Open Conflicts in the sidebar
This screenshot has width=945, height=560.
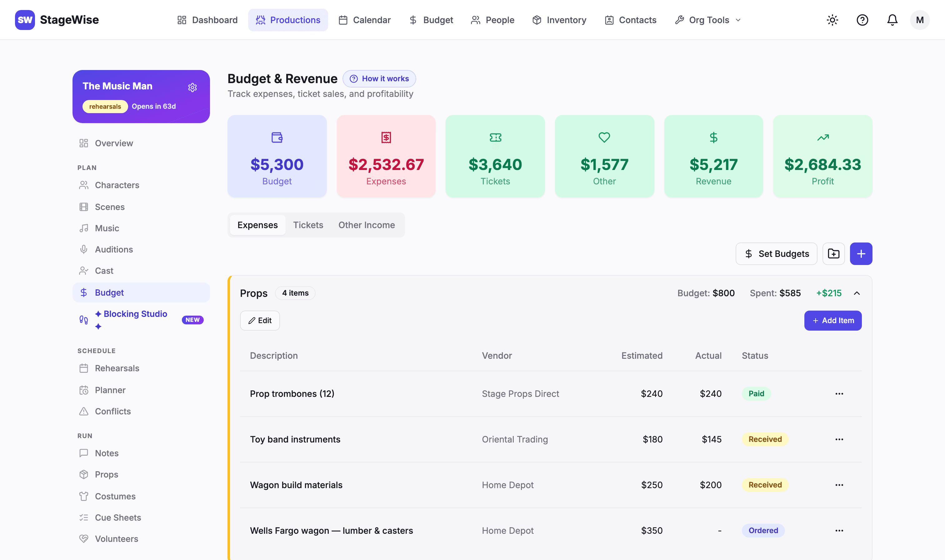point(141,411)
